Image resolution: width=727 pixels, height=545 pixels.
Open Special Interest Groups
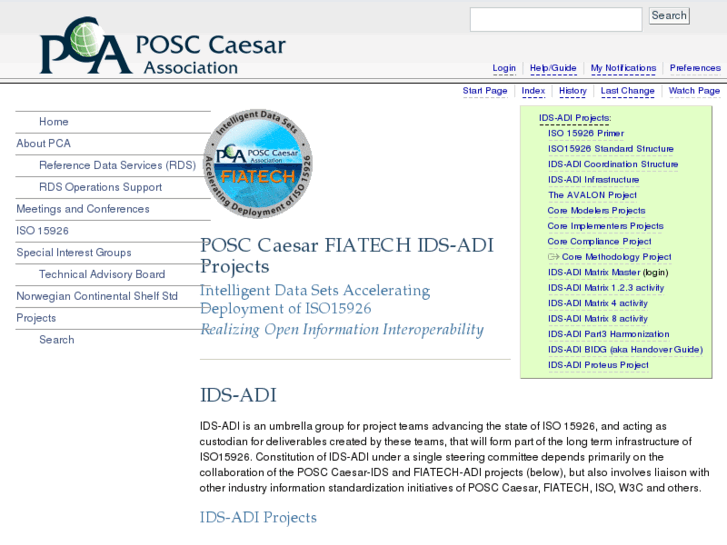click(x=74, y=253)
